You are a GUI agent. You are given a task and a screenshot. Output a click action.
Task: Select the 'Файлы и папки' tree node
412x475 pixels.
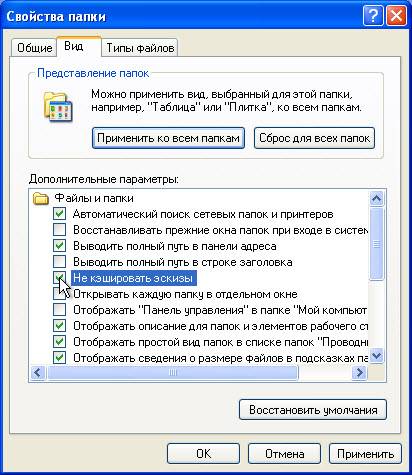pos(94,198)
